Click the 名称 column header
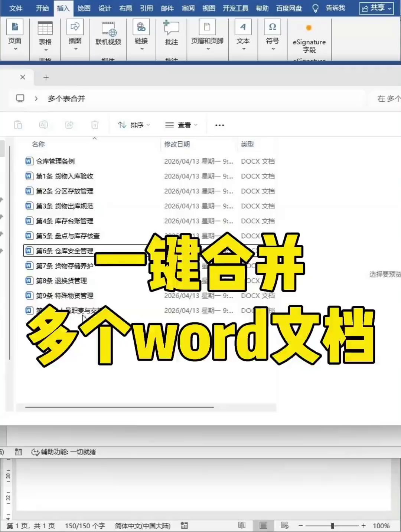This screenshot has height=532, width=401. tap(38, 144)
